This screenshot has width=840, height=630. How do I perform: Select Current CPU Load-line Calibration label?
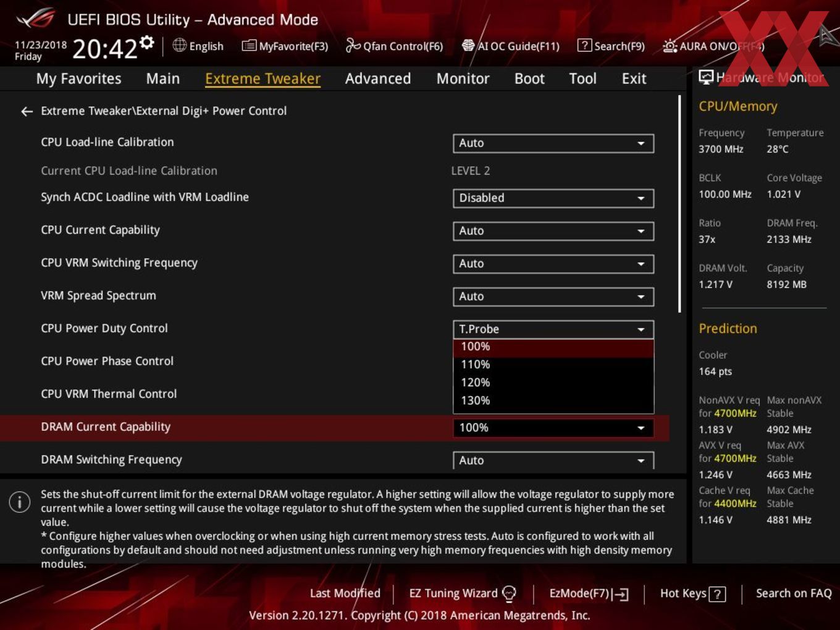click(129, 171)
